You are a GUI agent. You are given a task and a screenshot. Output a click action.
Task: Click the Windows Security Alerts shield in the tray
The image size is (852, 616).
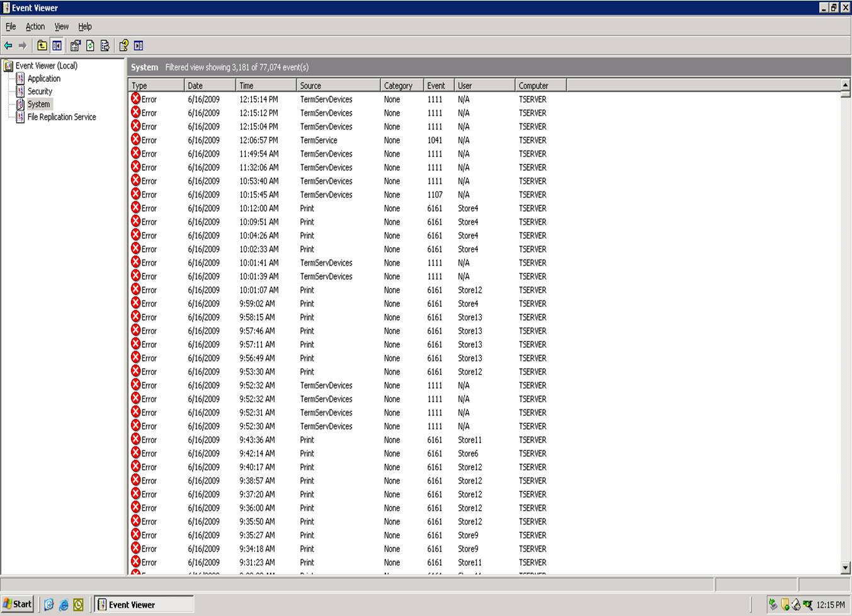[785, 604]
